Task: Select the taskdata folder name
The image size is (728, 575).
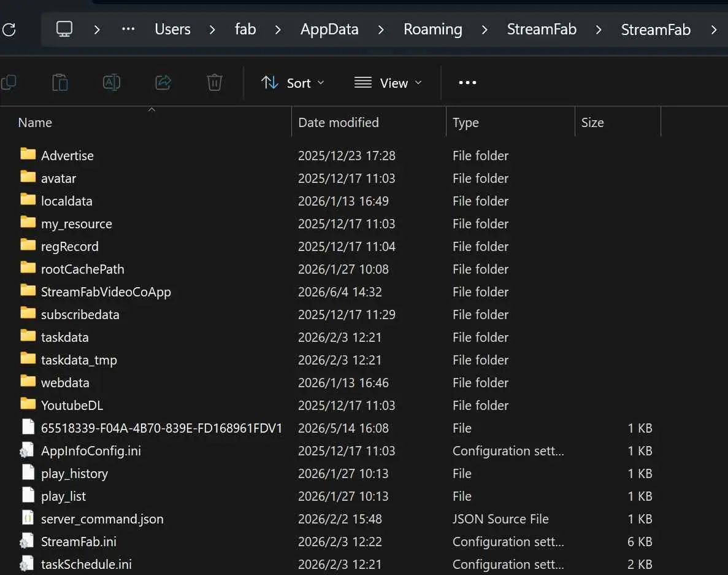Action: (x=64, y=337)
